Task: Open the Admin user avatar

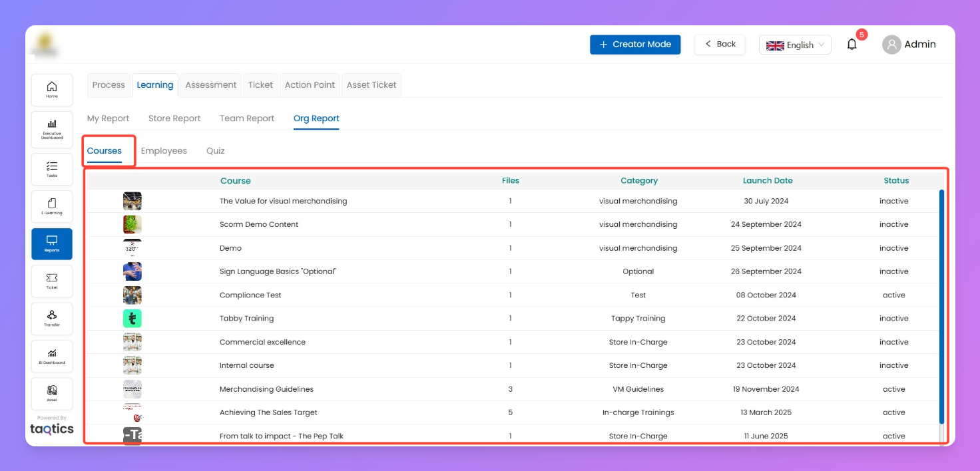Action: [891, 45]
